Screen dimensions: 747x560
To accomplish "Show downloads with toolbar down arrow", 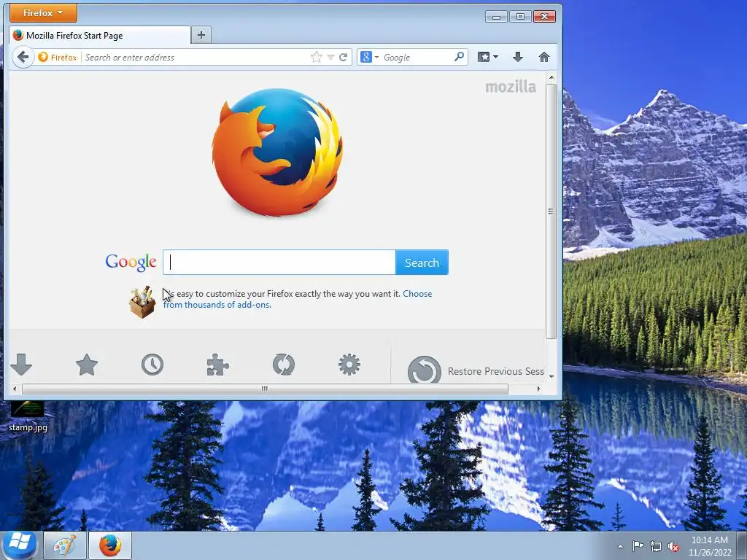I will [x=518, y=57].
